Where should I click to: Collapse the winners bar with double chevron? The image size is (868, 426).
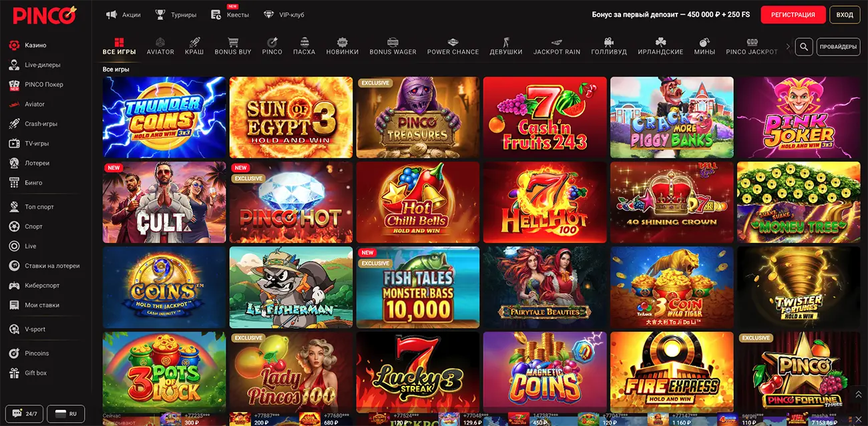pos(859,395)
